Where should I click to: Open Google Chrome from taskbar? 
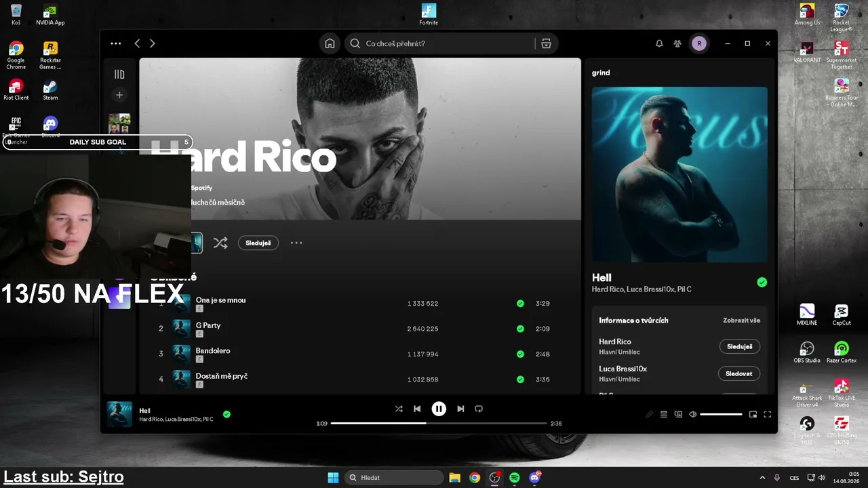tap(475, 478)
